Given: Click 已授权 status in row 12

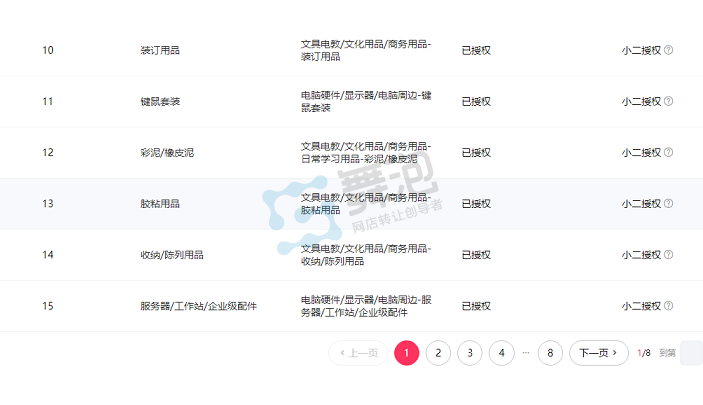Looking at the screenshot, I should tap(476, 152).
